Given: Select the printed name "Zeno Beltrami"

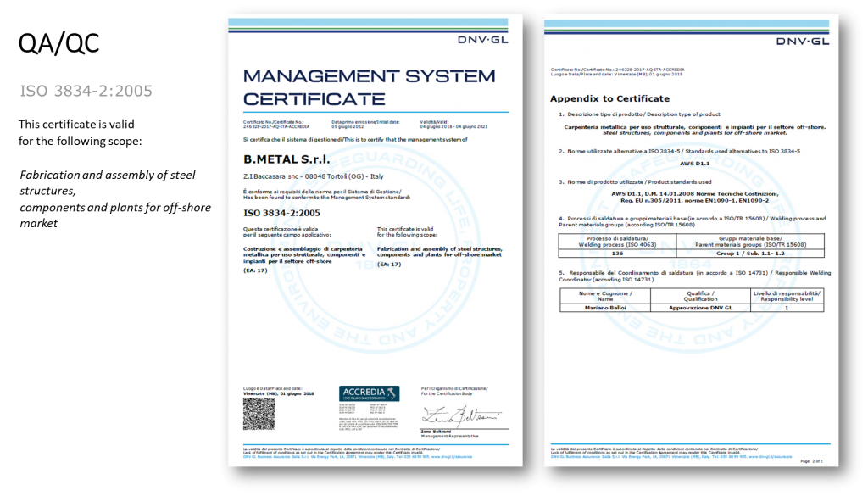Looking at the screenshot, I should pyautogui.click(x=436, y=432).
